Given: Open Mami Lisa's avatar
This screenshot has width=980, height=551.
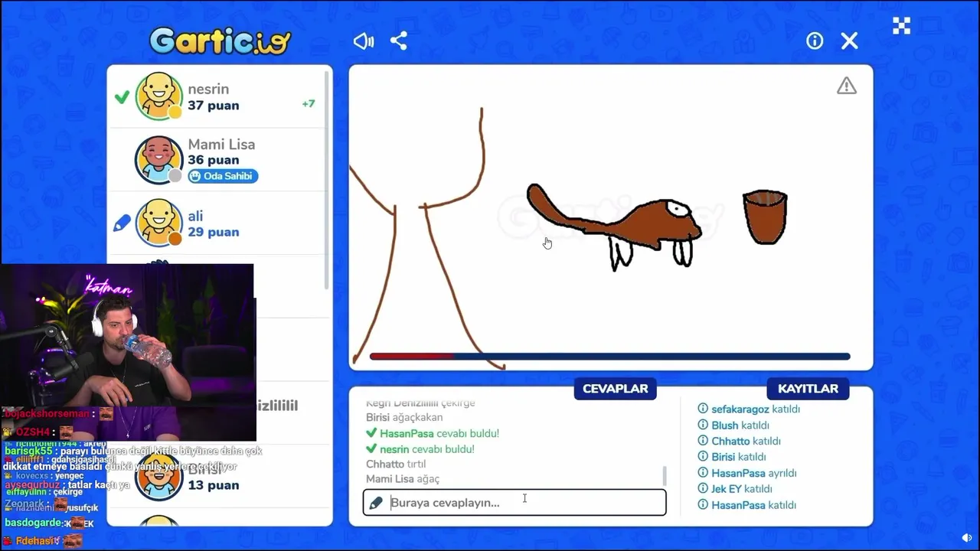Looking at the screenshot, I should (x=159, y=160).
